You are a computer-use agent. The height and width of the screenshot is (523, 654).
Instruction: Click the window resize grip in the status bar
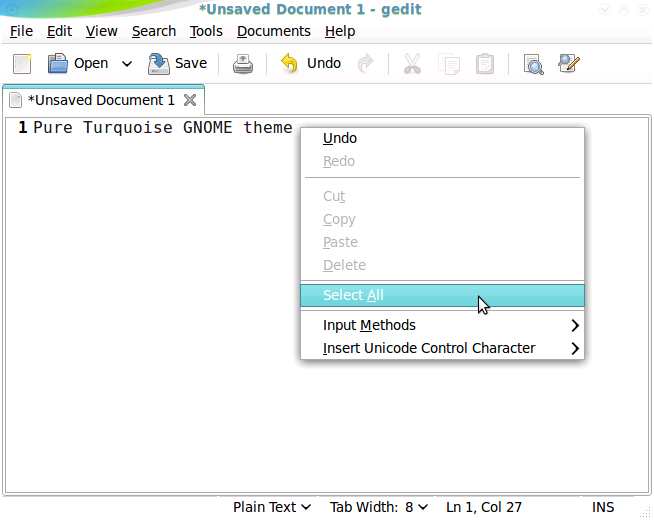[645, 512]
